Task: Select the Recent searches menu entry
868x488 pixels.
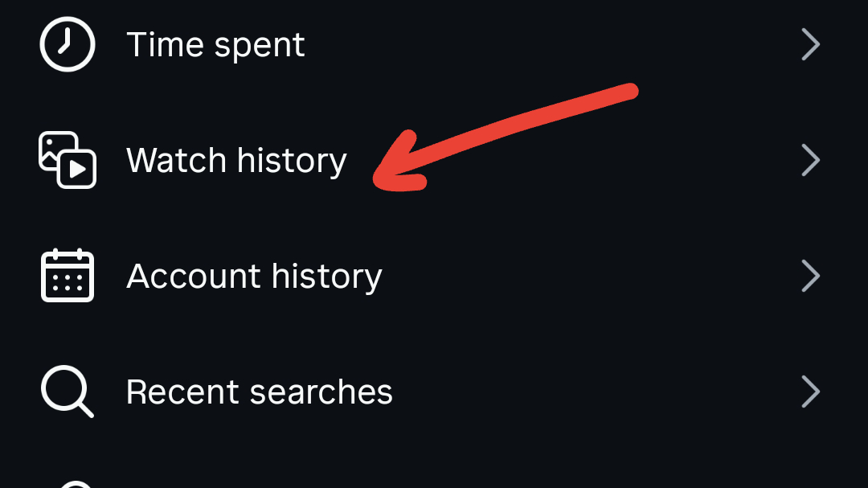Action: point(259,392)
